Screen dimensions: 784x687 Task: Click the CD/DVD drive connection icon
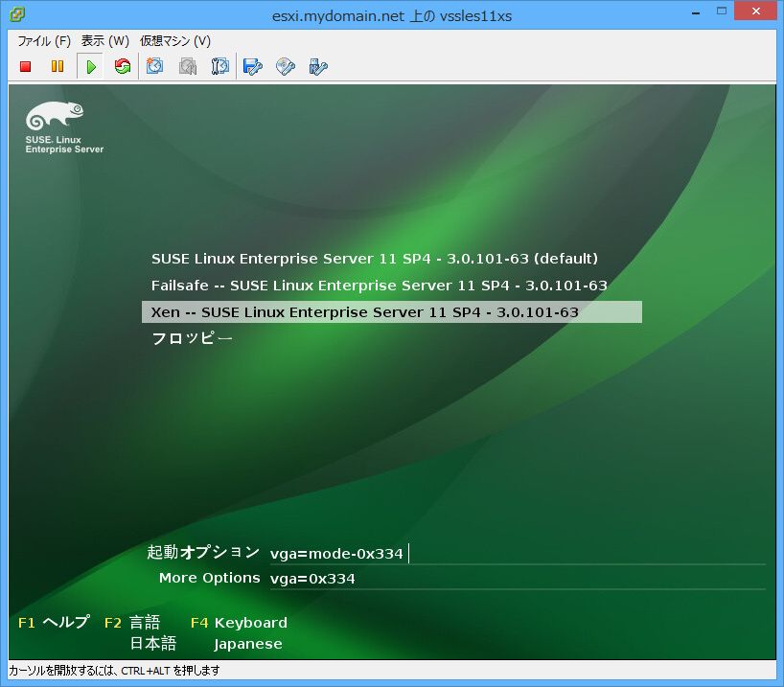(x=286, y=66)
